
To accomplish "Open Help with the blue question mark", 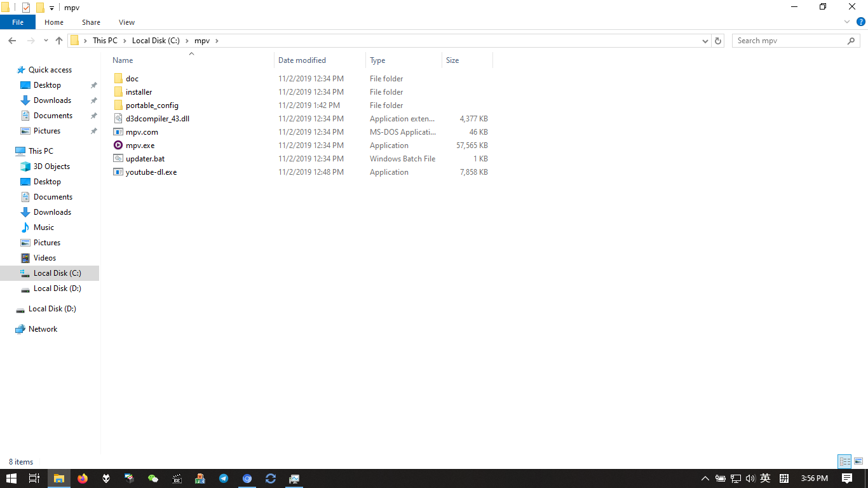I will point(861,22).
